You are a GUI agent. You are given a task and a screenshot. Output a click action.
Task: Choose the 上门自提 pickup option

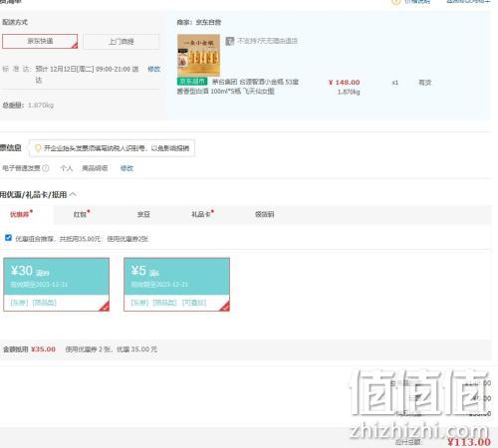coord(122,42)
